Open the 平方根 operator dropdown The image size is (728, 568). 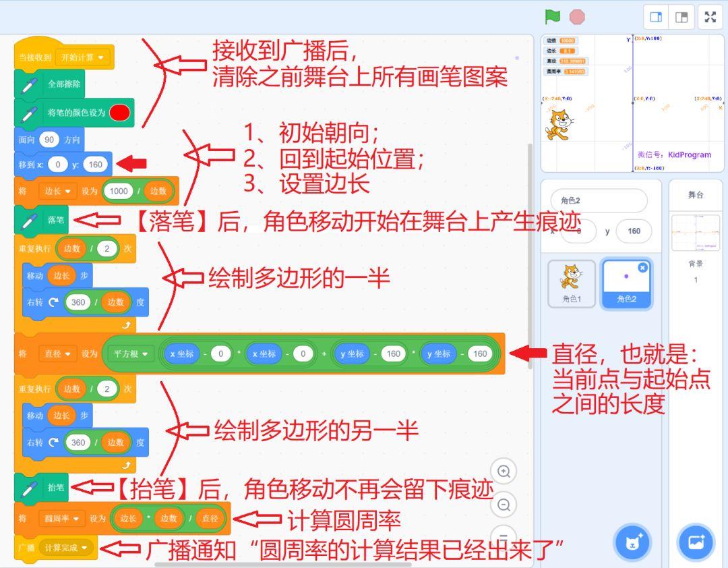pos(131,353)
